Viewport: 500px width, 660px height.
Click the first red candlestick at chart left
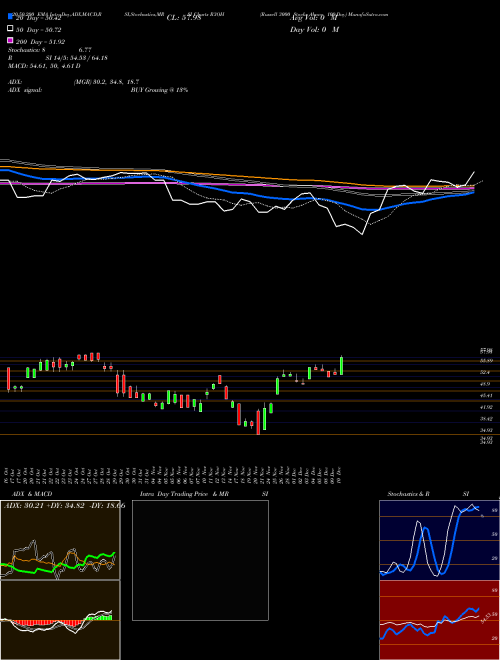pos(8,379)
